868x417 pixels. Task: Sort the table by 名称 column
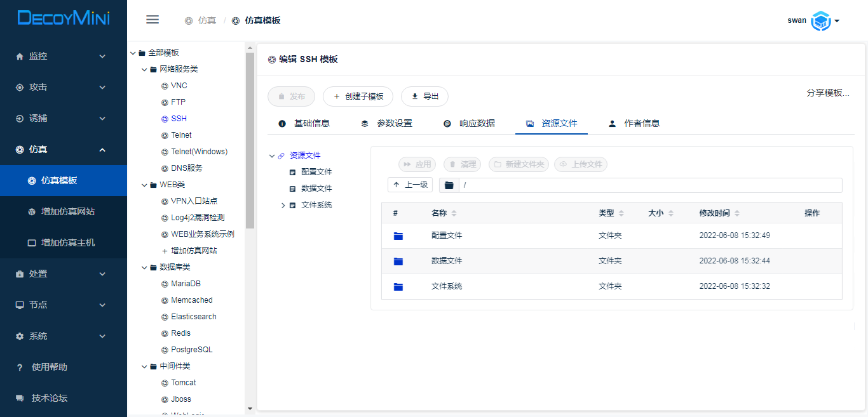(454, 213)
